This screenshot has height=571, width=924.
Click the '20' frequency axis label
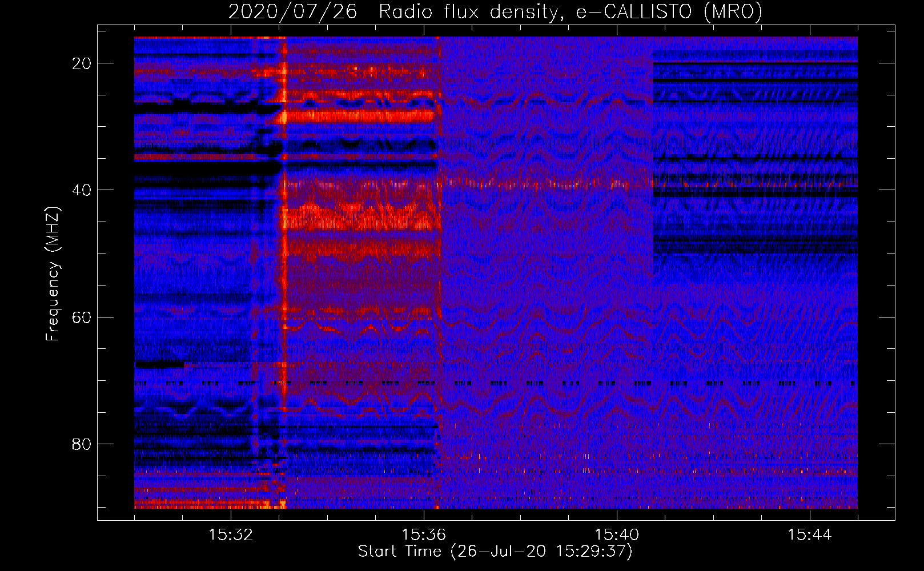[x=82, y=63]
